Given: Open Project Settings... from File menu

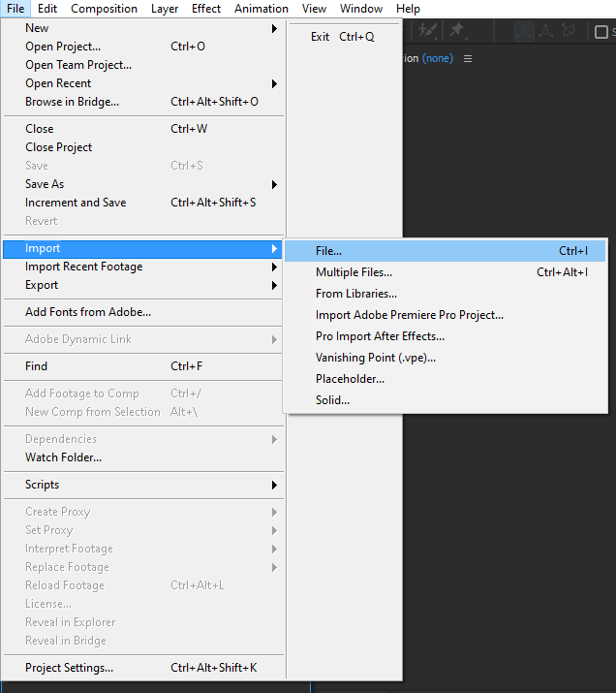Looking at the screenshot, I should pos(69,668).
